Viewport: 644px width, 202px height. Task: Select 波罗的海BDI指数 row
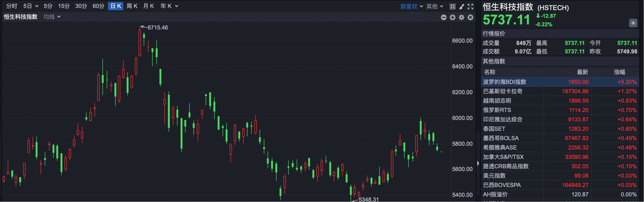pos(504,82)
